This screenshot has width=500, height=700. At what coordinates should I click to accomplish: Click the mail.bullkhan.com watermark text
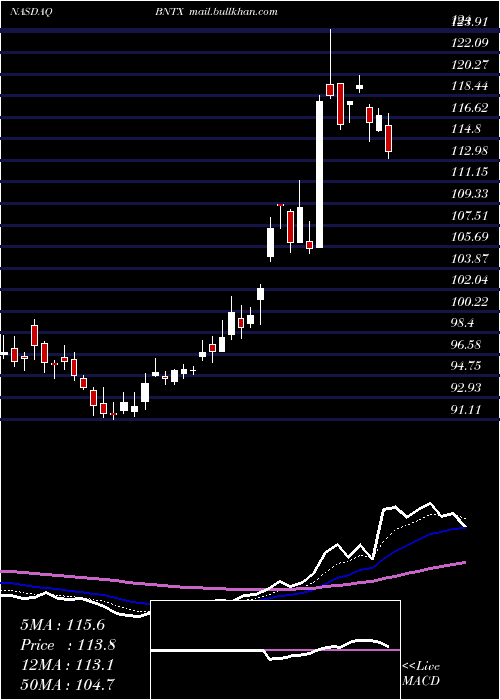tap(233, 12)
